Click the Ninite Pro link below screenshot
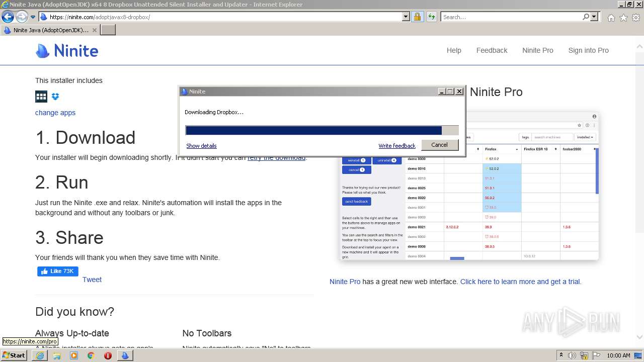Viewport: 644px width, 362px height. pos(345,282)
